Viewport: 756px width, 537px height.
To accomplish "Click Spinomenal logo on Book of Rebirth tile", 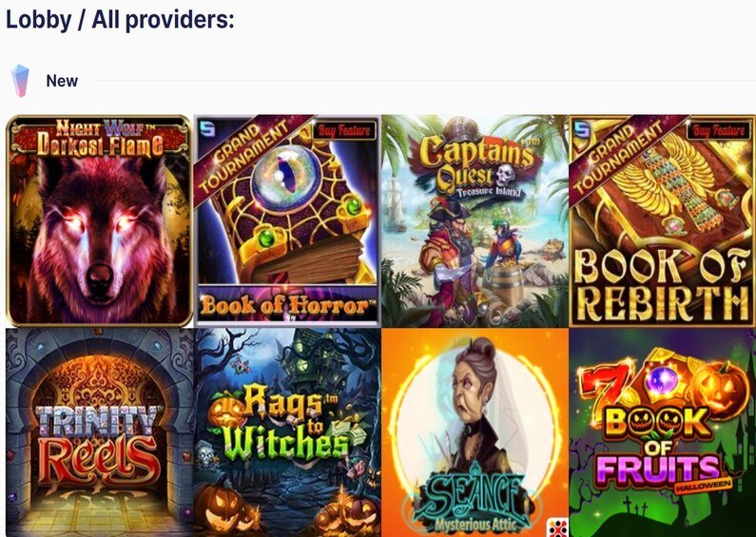I will coord(583,128).
